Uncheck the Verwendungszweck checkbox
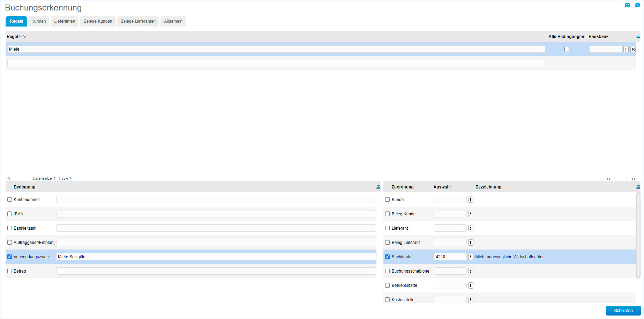The width and height of the screenshot is (644, 319). click(x=10, y=257)
